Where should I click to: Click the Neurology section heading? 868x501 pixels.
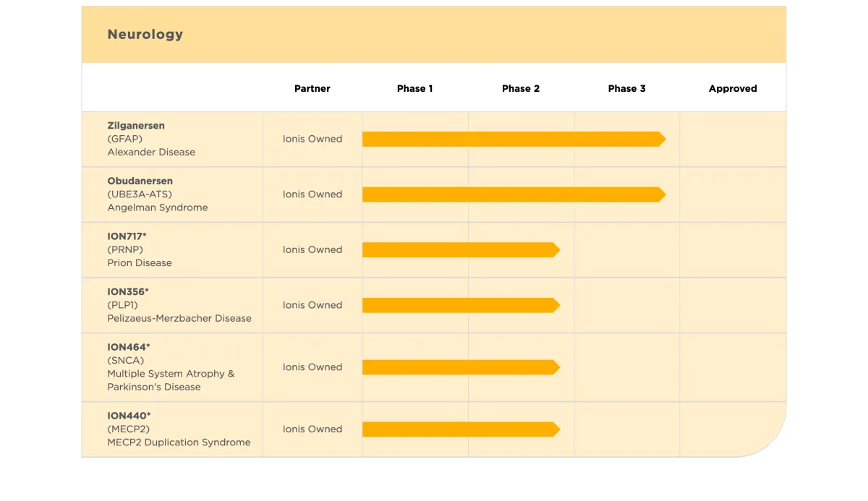(x=145, y=35)
